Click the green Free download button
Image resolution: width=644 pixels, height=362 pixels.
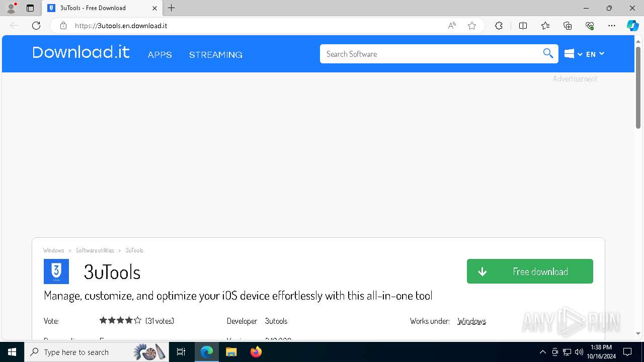pyautogui.click(x=530, y=271)
